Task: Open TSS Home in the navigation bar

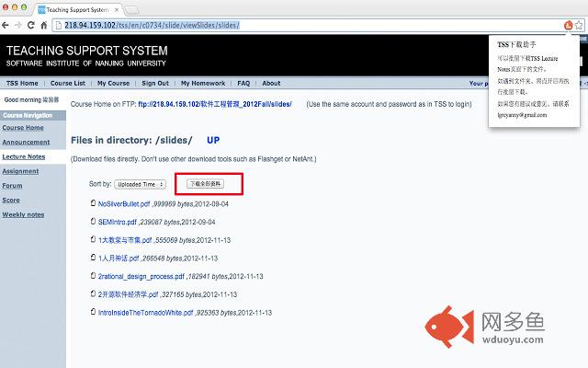Action: 22,84
